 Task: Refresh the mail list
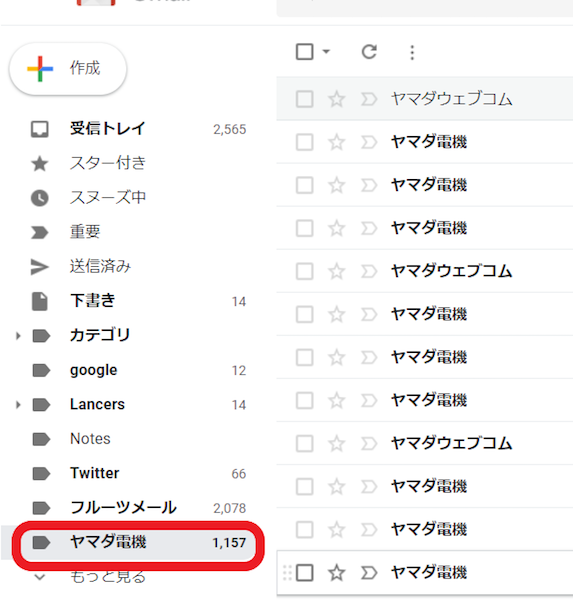pyautogui.click(x=369, y=52)
